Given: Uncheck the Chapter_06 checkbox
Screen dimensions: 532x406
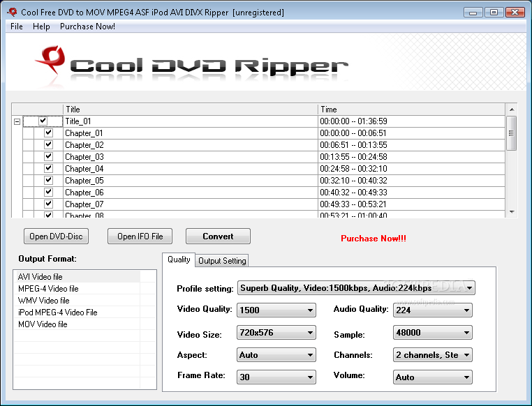Looking at the screenshot, I should point(48,192).
